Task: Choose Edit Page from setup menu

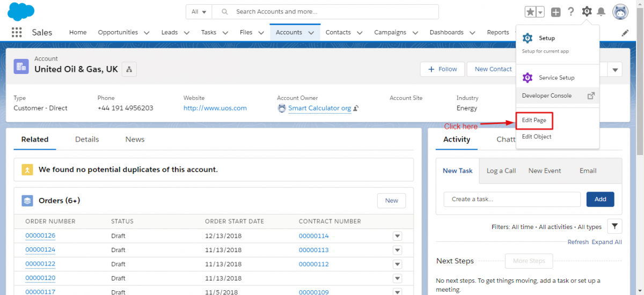Action: (534, 120)
